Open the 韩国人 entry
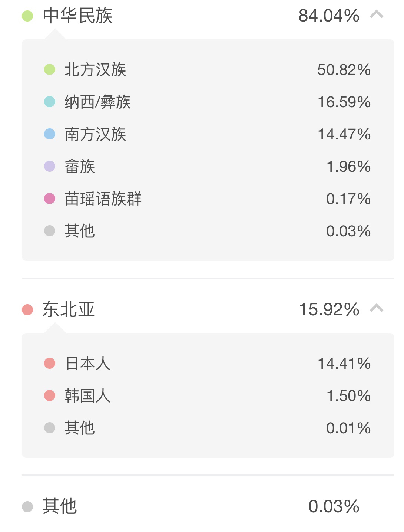 (208, 396)
